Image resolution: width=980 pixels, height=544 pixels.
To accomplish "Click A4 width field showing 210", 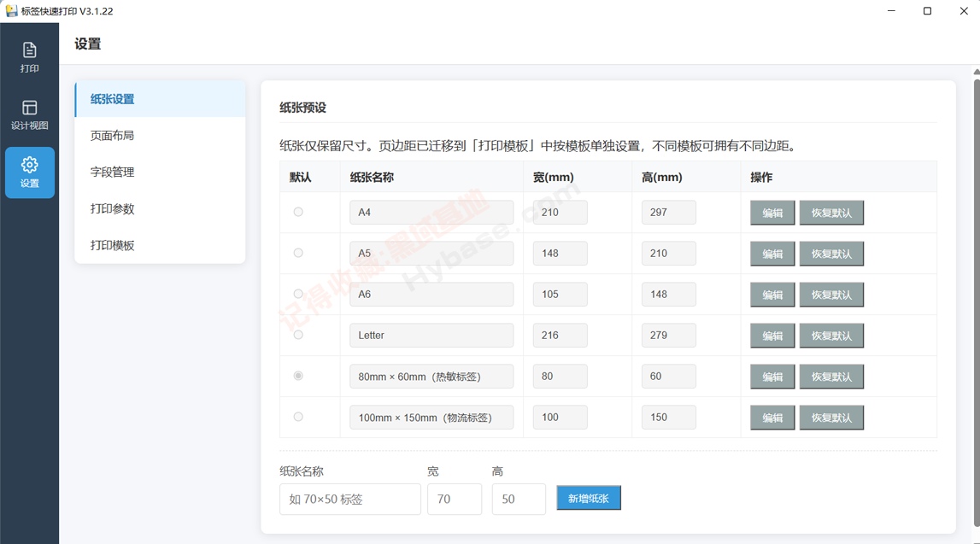I will (x=560, y=213).
